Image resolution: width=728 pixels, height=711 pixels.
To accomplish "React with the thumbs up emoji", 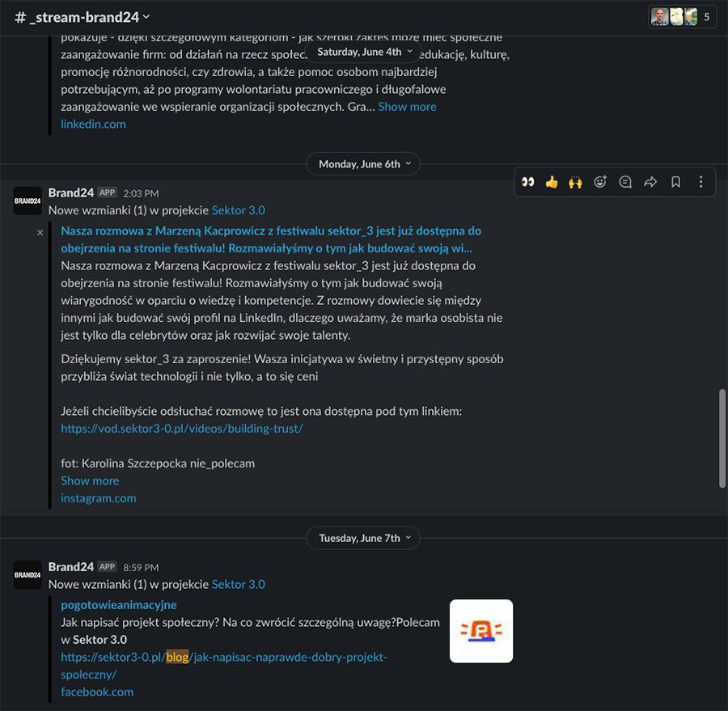I will 552,182.
